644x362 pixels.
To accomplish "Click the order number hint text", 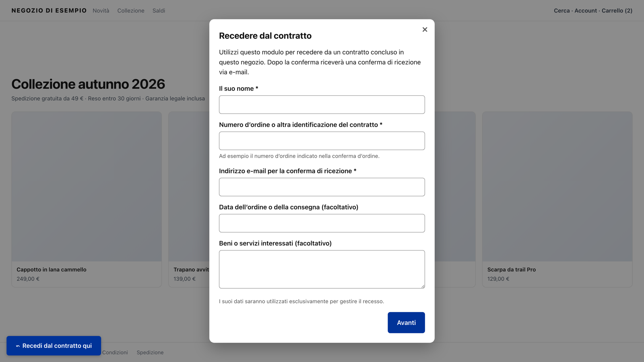I will pyautogui.click(x=299, y=156).
